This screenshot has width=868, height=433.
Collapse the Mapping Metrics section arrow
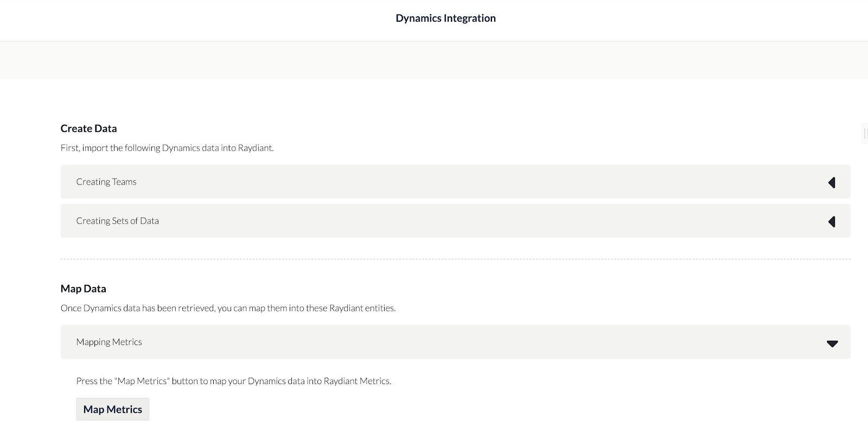coord(832,343)
